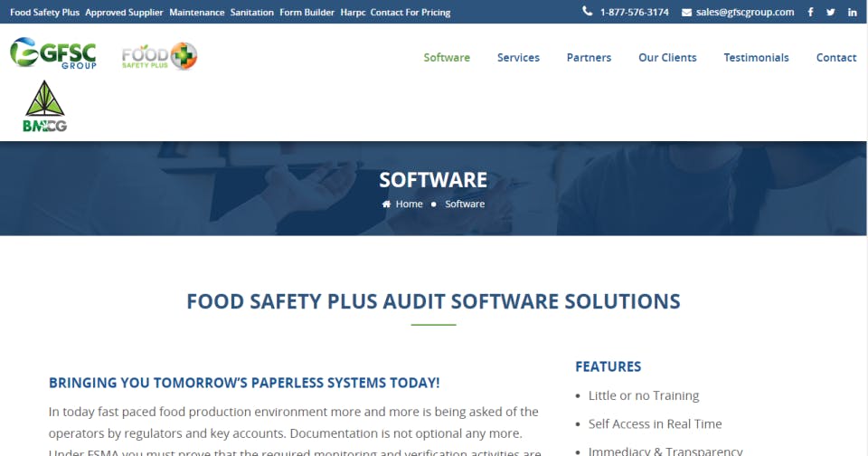Open the LinkedIn icon in top bar
Screen dimensions: 868x456
[x=852, y=12]
